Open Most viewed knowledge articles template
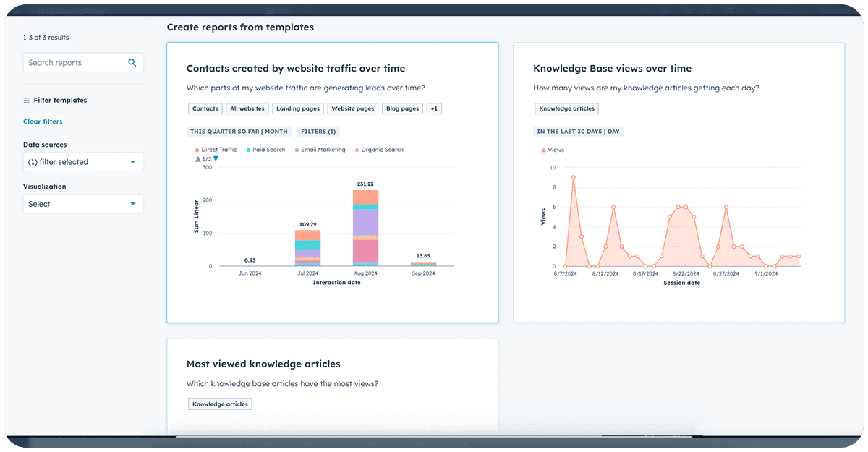 (x=332, y=385)
